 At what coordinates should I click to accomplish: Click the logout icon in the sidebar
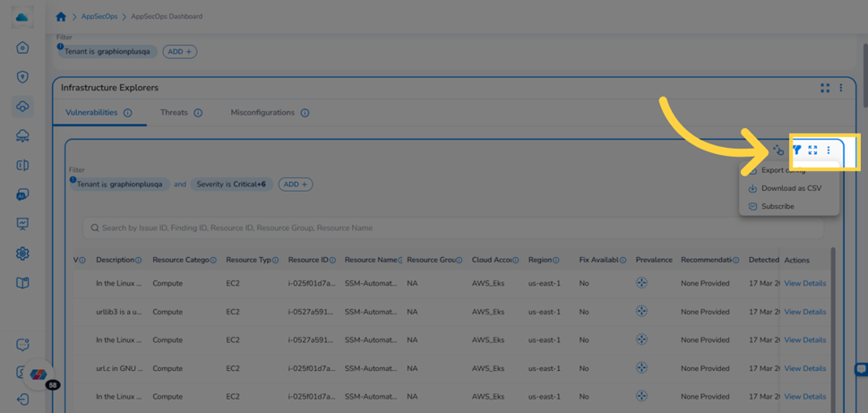(x=22, y=399)
